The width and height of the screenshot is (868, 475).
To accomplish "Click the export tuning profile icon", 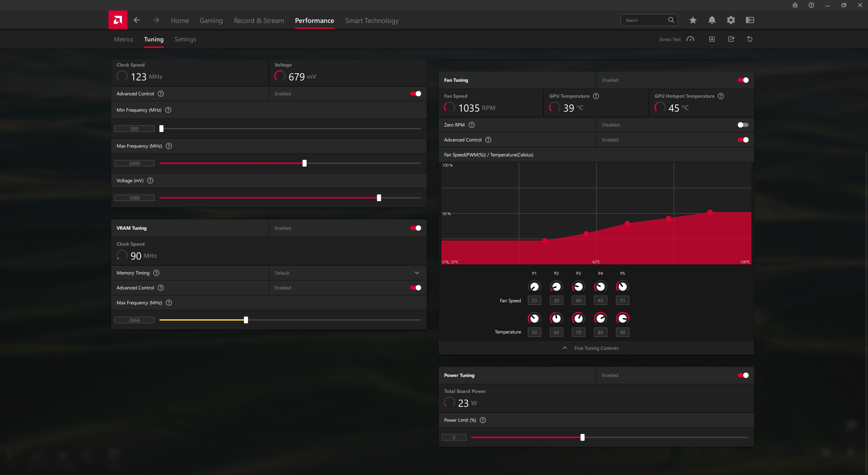I will coord(731,39).
